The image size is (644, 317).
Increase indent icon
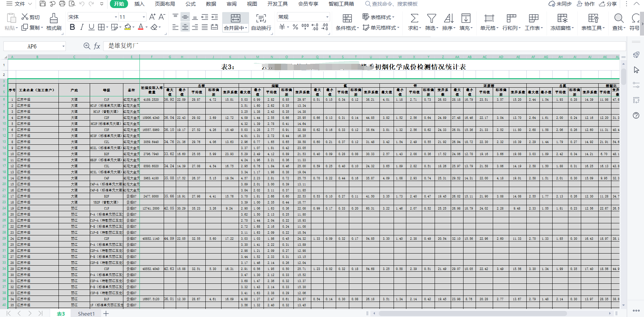[x=214, y=17]
